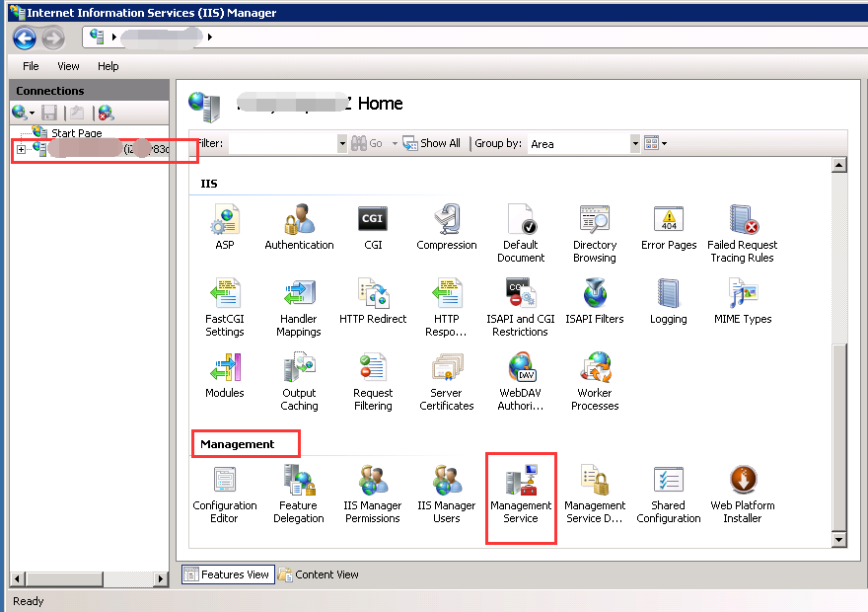Click inside the Filter text field
The image size is (868, 612).
[x=283, y=144]
